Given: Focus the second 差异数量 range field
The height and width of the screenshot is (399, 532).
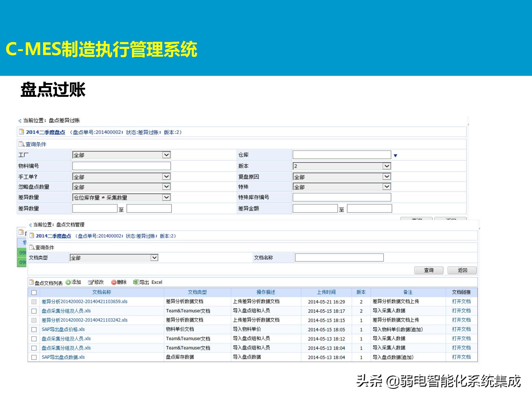Looking at the screenshot, I should pyautogui.click(x=149, y=208).
